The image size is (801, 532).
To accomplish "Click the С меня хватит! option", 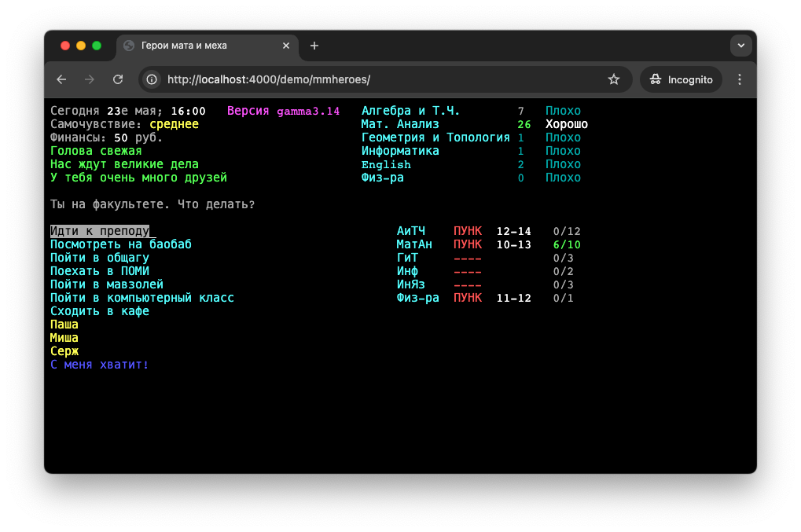I will point(100,365).
